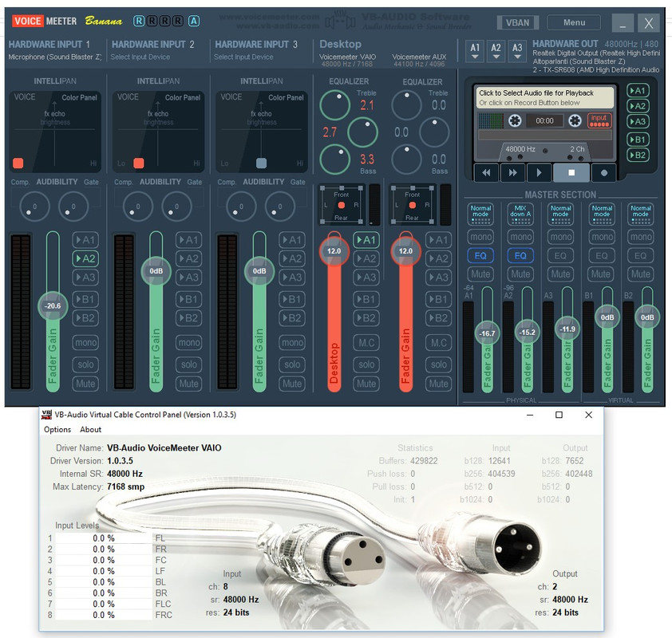
Task: Toggle M.C on Voicemeeter VAIO strip
Action: (x=366, y=343)
